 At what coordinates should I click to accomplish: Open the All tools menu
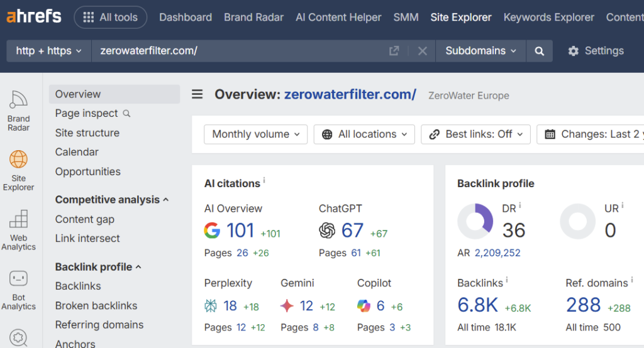pos(111,17)
